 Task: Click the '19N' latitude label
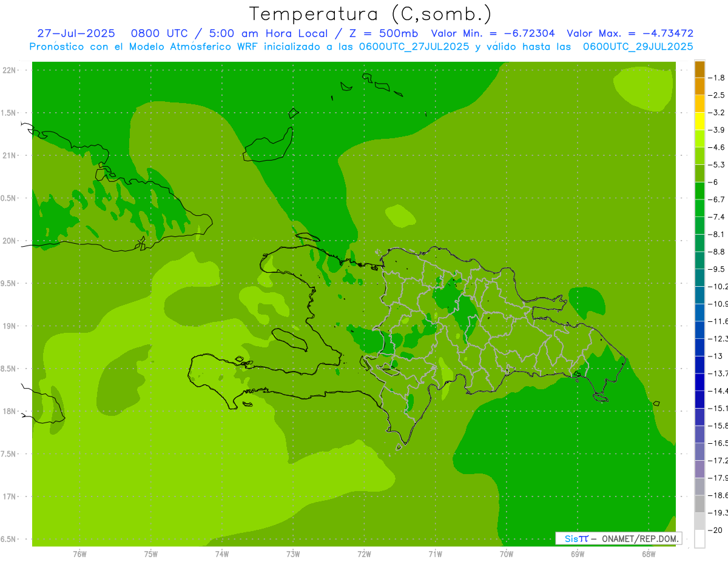tap(10, 326)
